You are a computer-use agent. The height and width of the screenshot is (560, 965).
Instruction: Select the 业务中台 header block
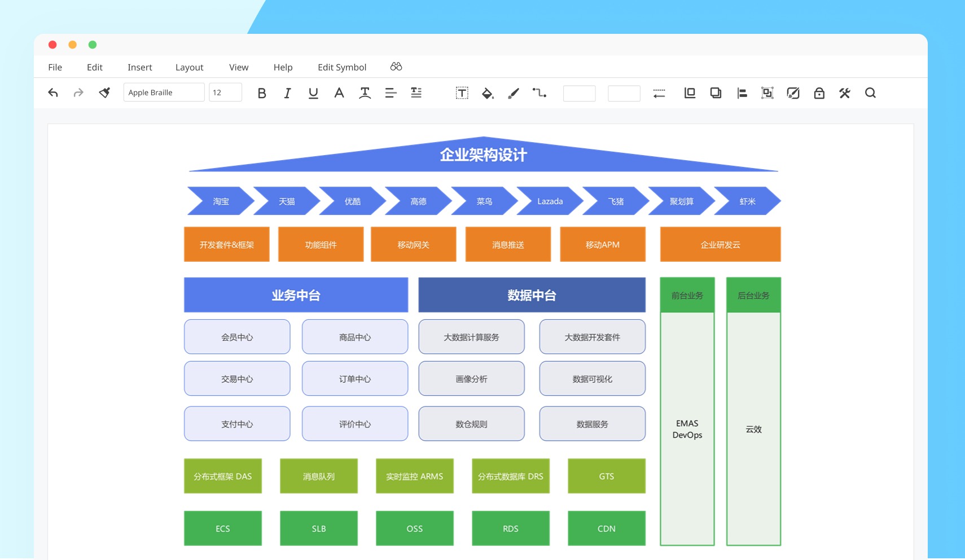coord(296,295)
